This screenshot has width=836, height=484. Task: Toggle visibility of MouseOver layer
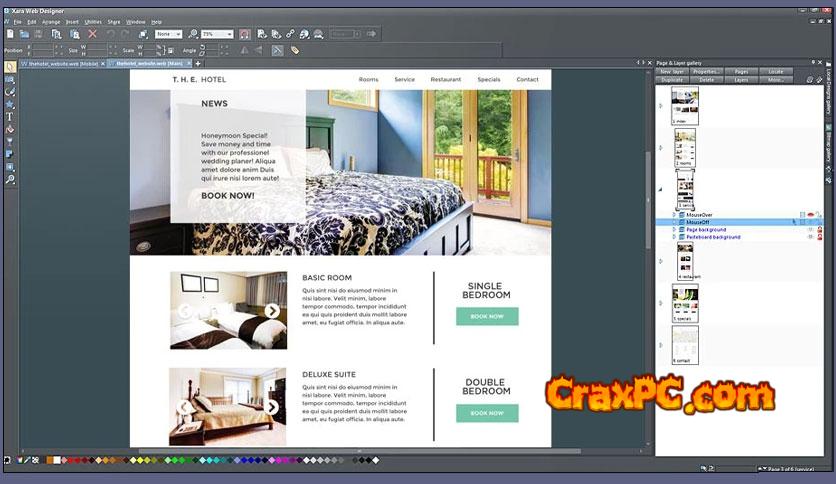tap(811, 214)
